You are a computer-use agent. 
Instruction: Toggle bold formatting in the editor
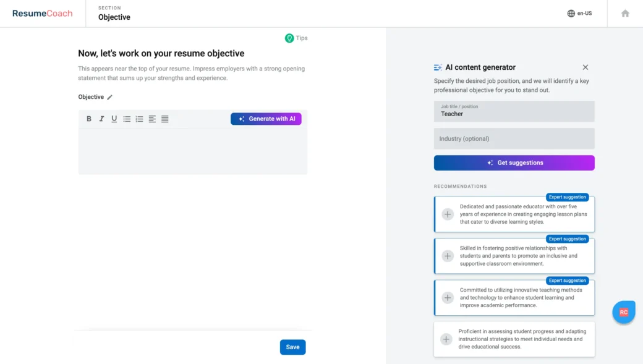(89, 119)
